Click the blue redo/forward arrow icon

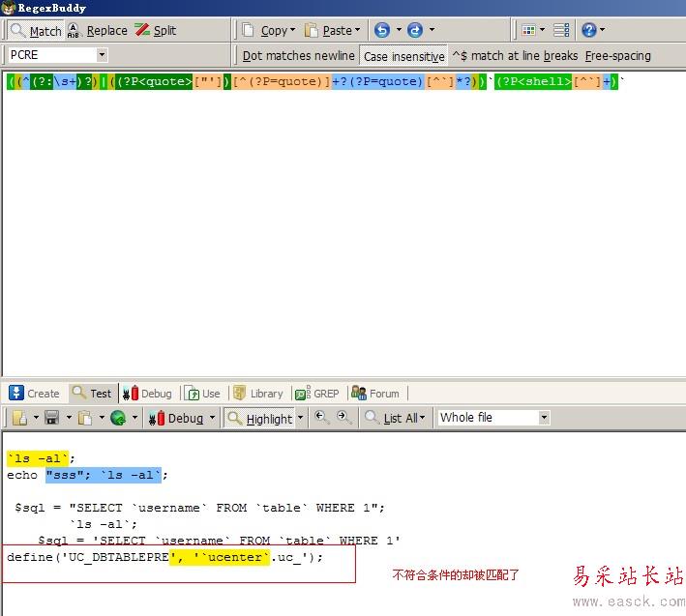[415, 30]
